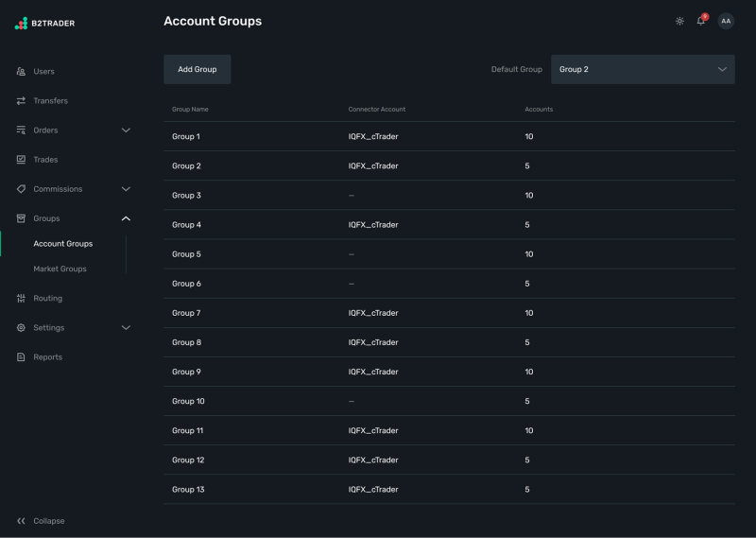The image size is (756, 538).
Task: Click the Transfers arrows icon
Action: click(21, 101)
